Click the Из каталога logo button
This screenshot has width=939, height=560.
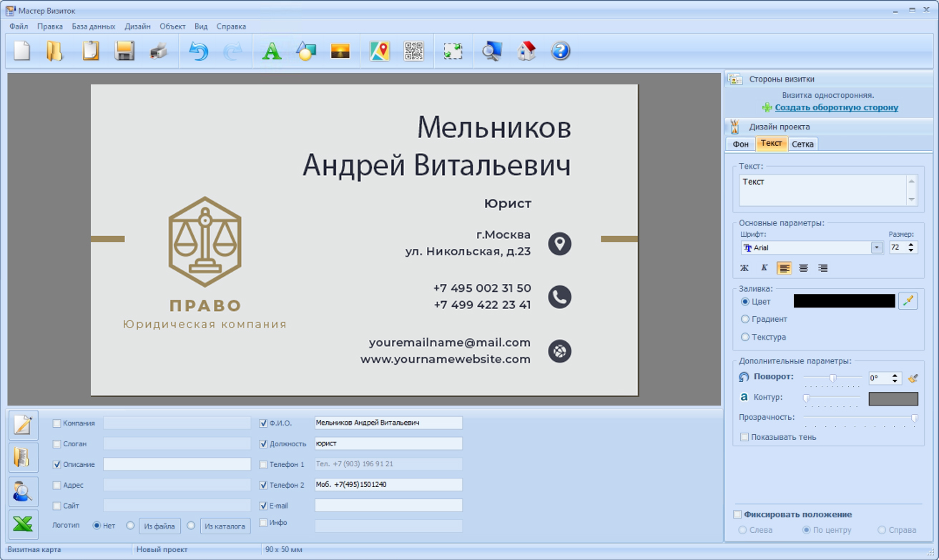click(225, 526)
